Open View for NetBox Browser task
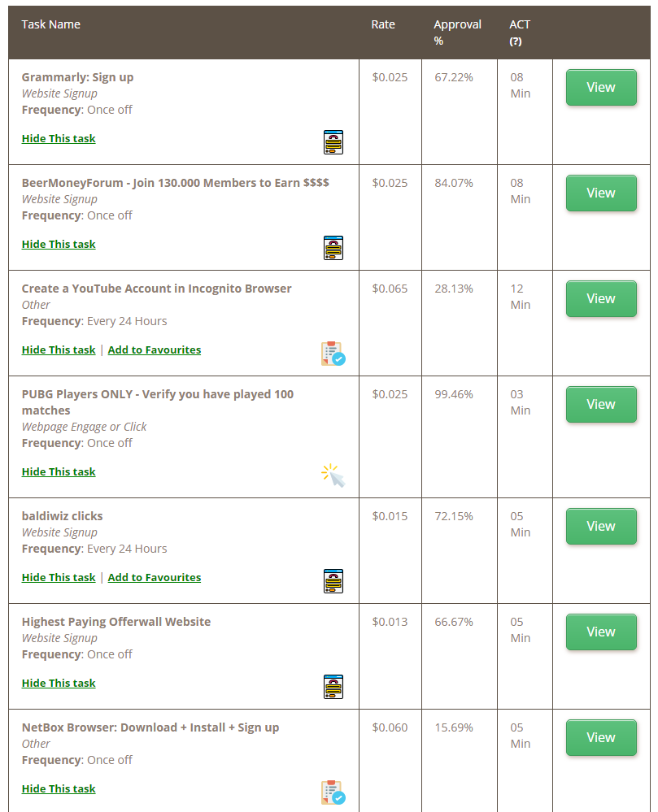 point(601,737)
